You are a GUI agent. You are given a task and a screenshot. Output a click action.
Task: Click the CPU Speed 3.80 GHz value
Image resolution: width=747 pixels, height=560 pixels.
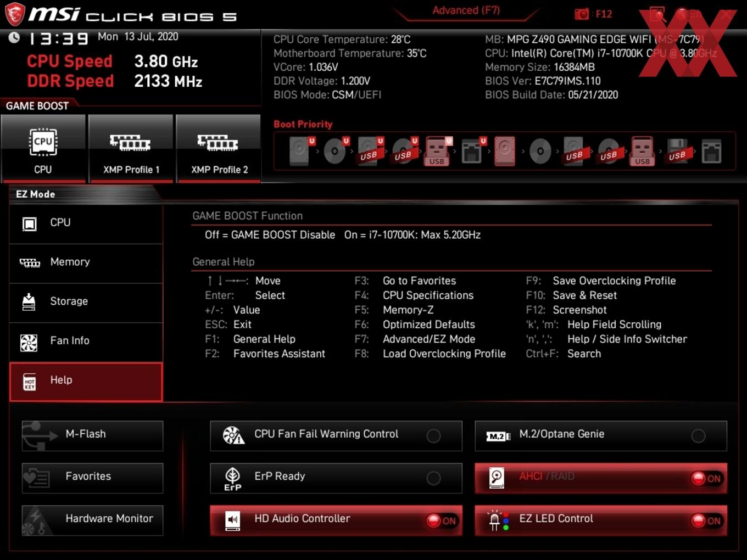[166, 61]
